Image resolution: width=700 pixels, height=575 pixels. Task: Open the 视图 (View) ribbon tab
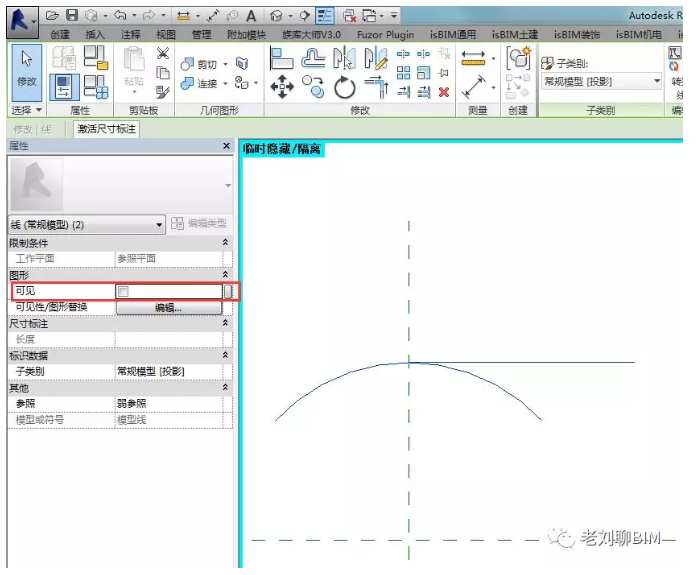[166, 34]
